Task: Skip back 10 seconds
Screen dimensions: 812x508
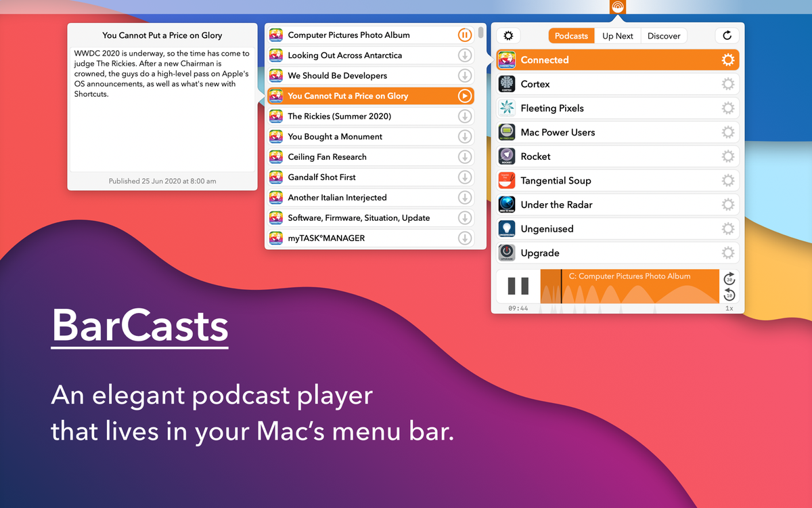Action: point(729,294)
